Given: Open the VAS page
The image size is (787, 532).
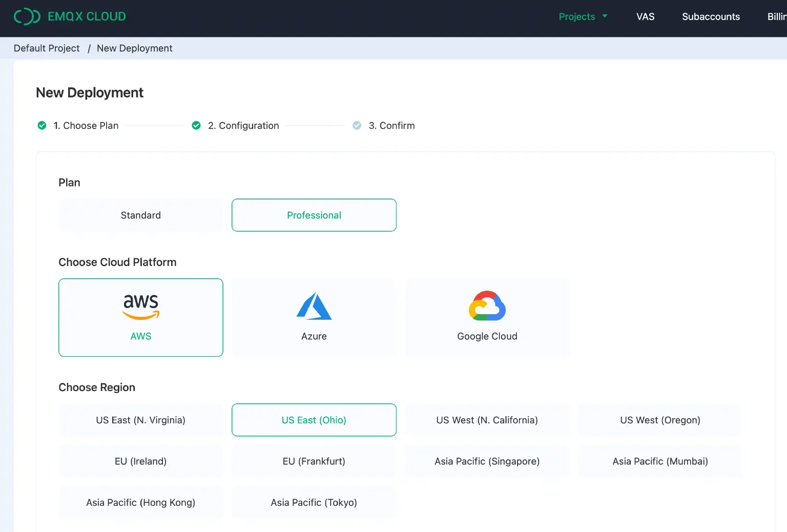Looking at the screenshot, I should pyautogui.click(x=645, y=16).
